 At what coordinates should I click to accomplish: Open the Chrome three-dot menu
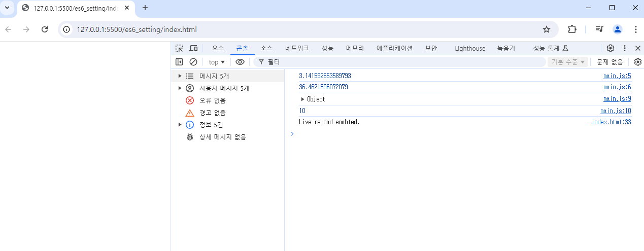[635, 29]
